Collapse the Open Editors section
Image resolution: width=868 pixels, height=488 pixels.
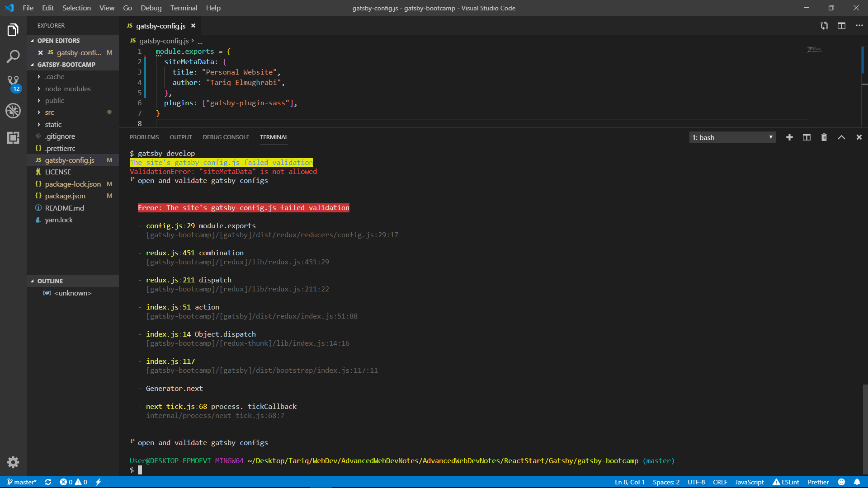tap(58, 41)
